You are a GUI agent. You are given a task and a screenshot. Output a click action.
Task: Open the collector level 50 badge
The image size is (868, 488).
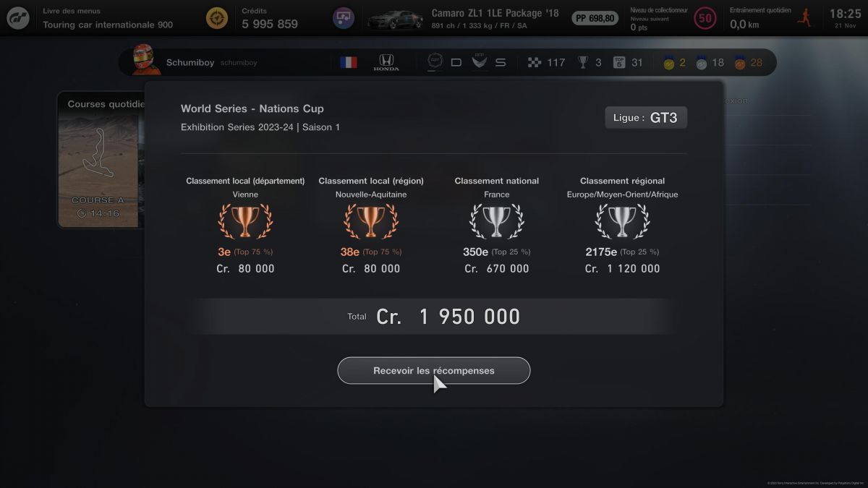pos(705,18)
